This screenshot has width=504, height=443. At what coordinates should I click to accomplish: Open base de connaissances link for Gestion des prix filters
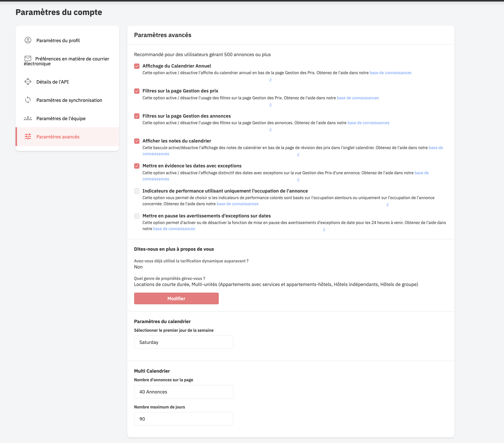click(x=358, y=98)
